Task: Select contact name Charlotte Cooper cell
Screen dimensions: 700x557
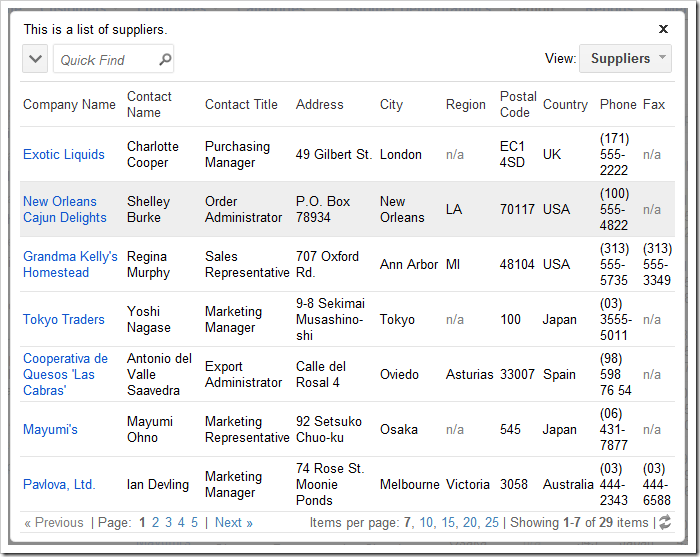Action: pyautogui.click(x=153, y=154)
